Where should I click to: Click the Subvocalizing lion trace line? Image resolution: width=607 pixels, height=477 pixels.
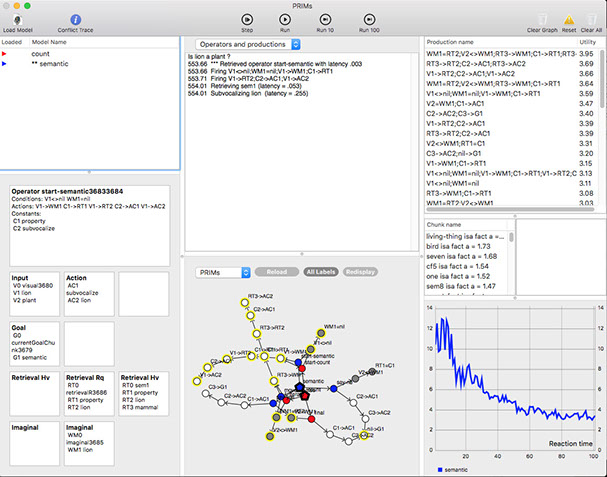click(x=248, y=93)
